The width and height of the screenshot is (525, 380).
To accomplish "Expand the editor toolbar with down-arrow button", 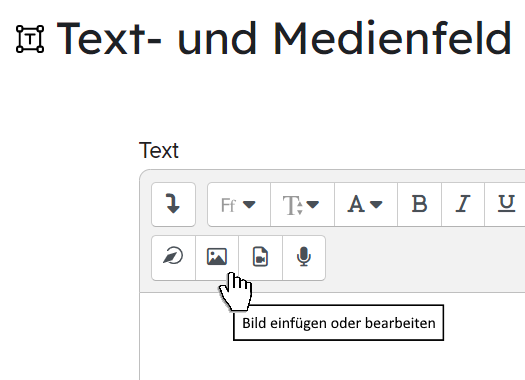I will pyautogui.click(x=173, y=204).
